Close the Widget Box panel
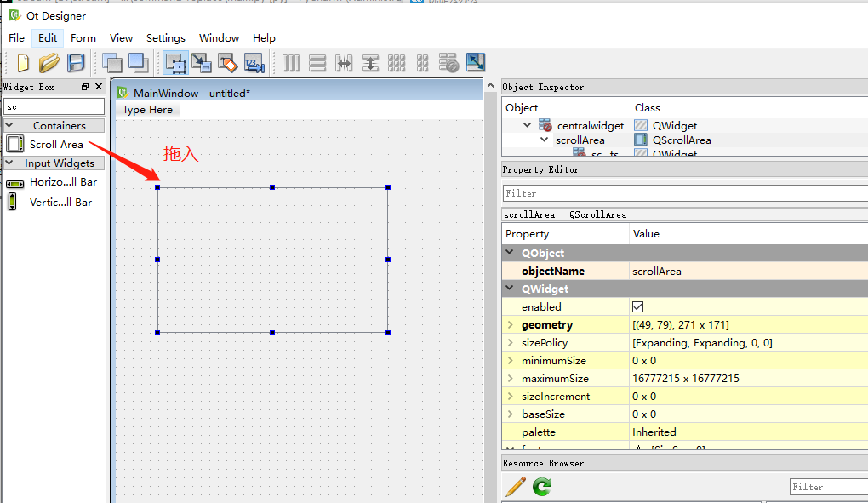868x503 pixels. (x=99, y=86)
